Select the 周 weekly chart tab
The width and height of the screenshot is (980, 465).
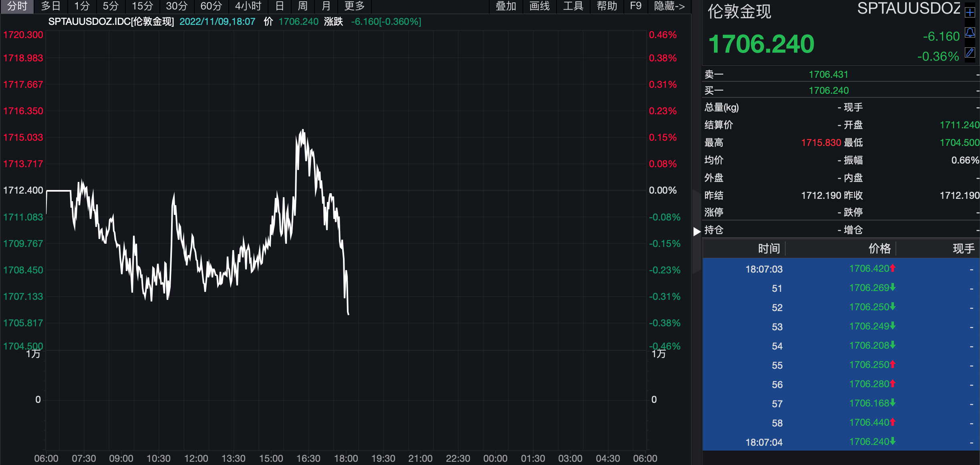302,6
